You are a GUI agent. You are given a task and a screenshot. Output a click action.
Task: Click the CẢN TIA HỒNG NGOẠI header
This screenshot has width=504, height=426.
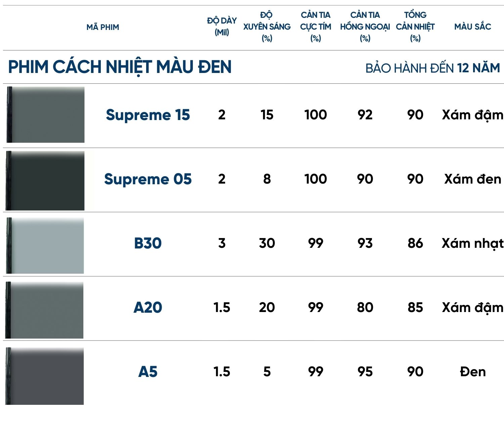(365, 26)
